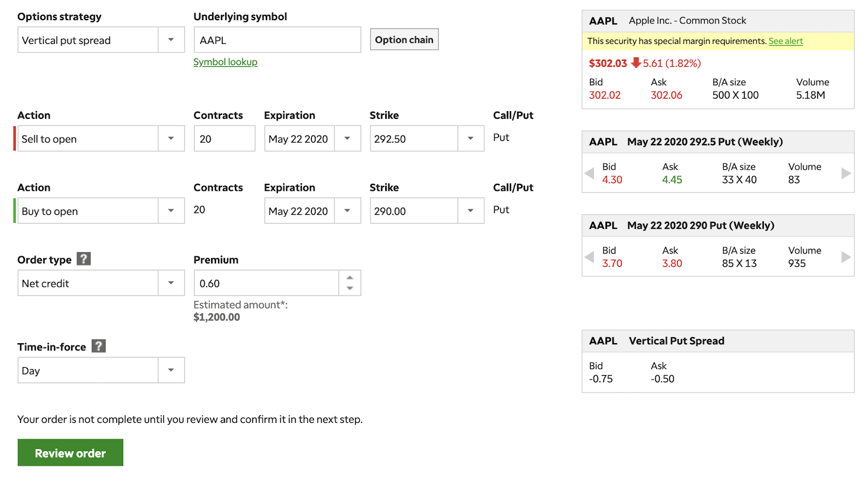This screenshot has height=482, width=868.
Task: Click the May 22 2020 292.5 Put (Weekly) header
Action: tap(705, 142)
